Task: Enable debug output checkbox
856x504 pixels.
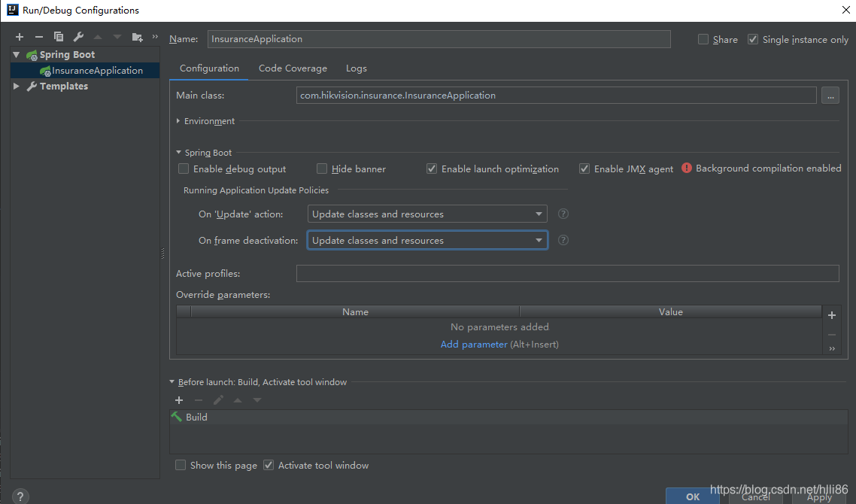Action: click(184, 169)
